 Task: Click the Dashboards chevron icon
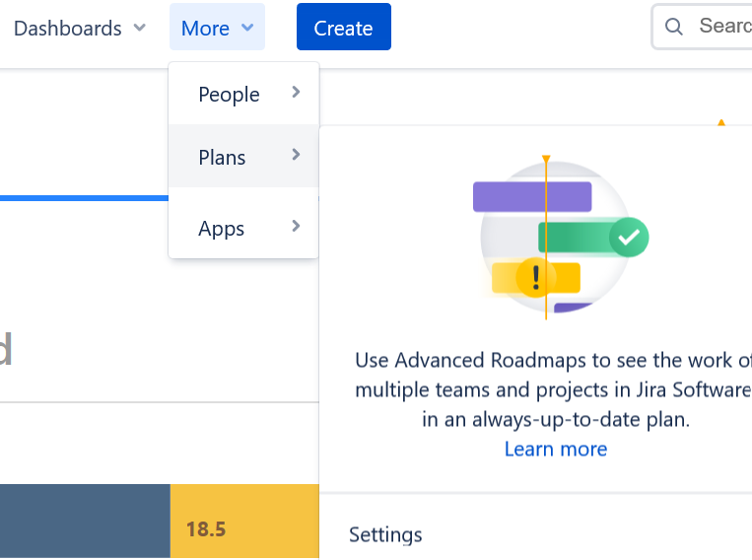140,28
